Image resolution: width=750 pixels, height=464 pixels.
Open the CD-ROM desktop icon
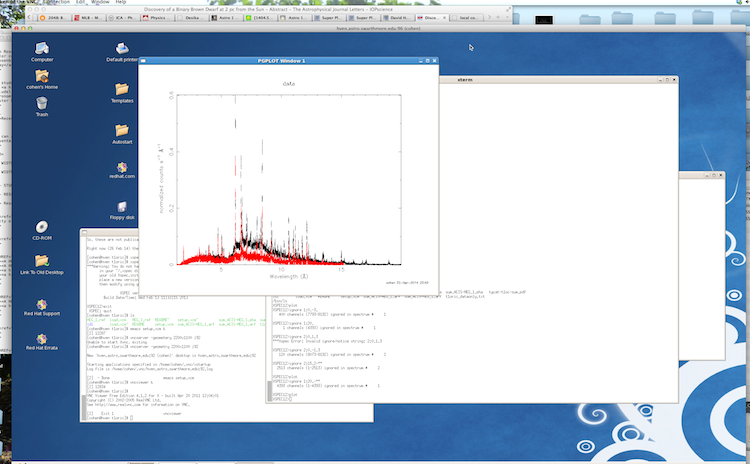point(42,228)
